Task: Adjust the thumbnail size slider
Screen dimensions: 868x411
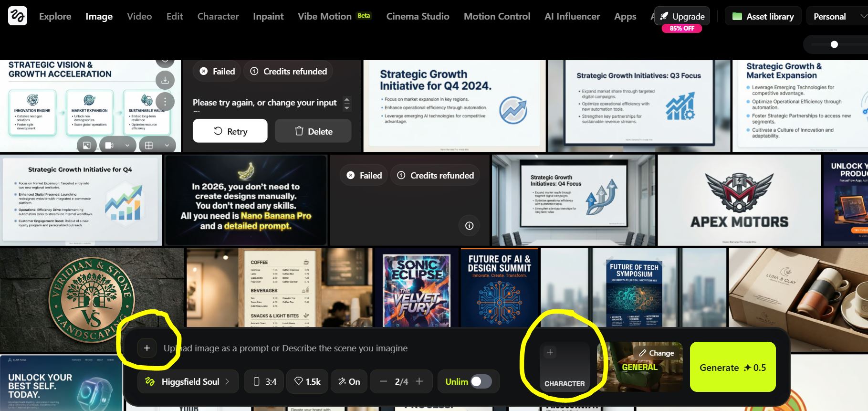Action: (834, 44)
